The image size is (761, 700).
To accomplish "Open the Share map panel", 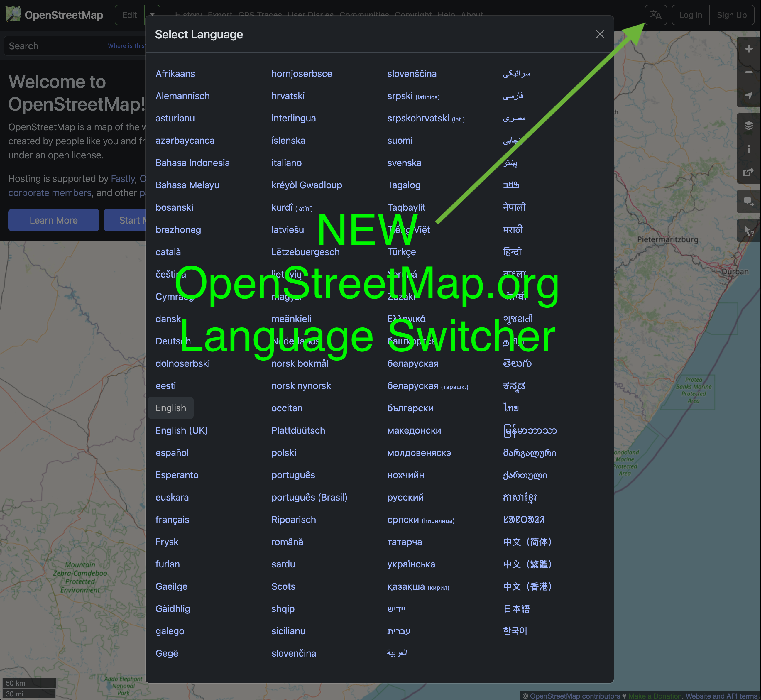I will [748, 172].
